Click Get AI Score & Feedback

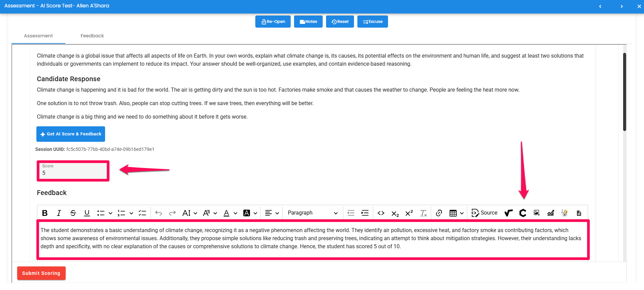point(71,134)
